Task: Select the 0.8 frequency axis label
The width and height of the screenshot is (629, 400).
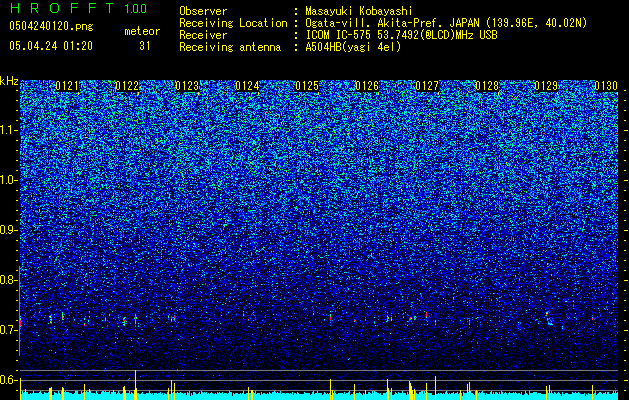Action: 7,280
